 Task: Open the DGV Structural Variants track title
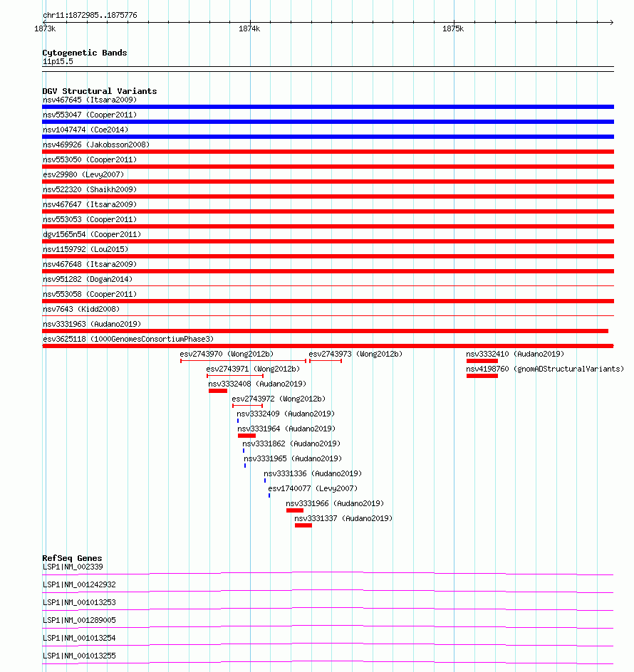pos(100,91)
